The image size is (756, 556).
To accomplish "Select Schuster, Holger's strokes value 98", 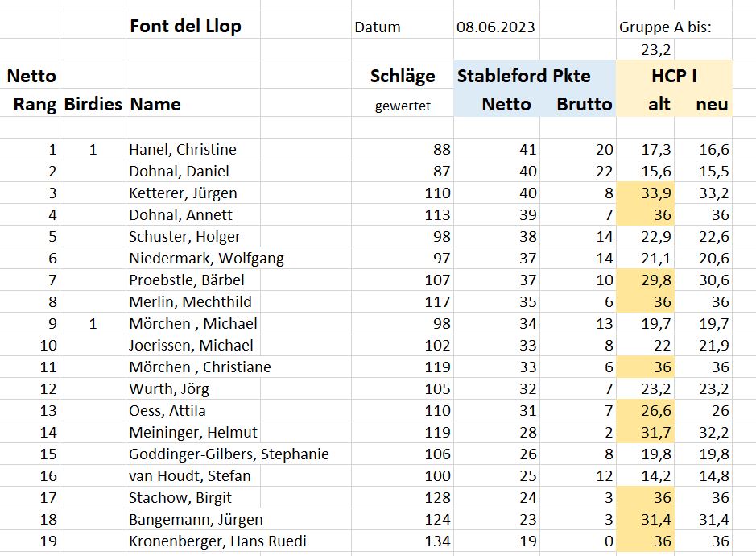I will point(442,236).
